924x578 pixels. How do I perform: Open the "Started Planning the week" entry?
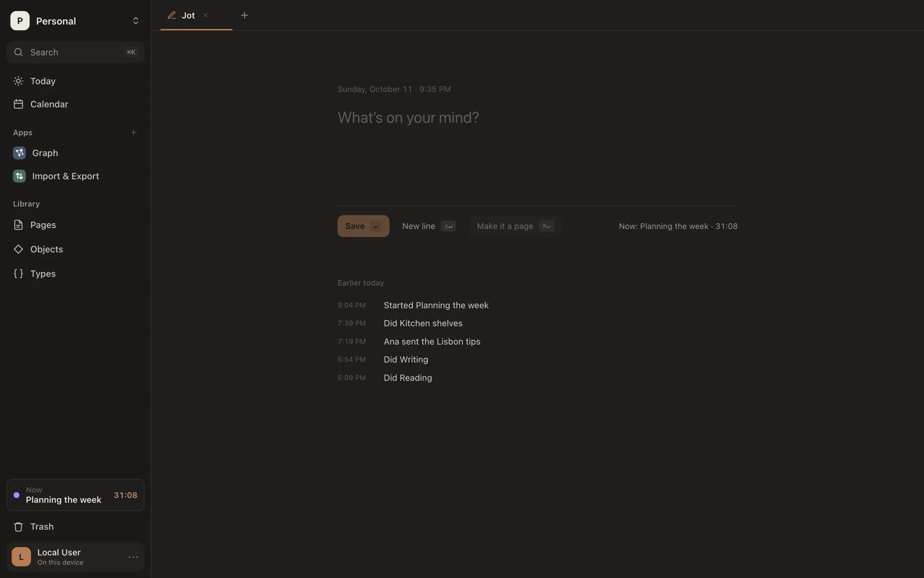(436, 305)
